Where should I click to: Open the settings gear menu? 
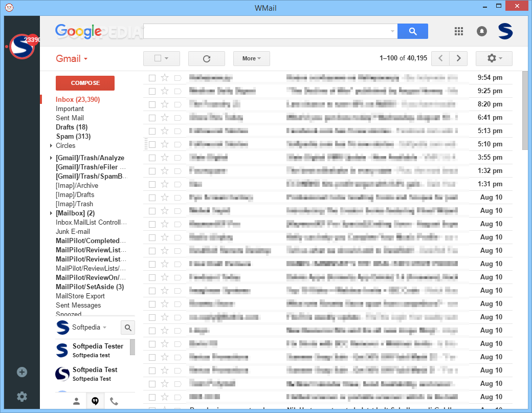(x=494, y=58)
